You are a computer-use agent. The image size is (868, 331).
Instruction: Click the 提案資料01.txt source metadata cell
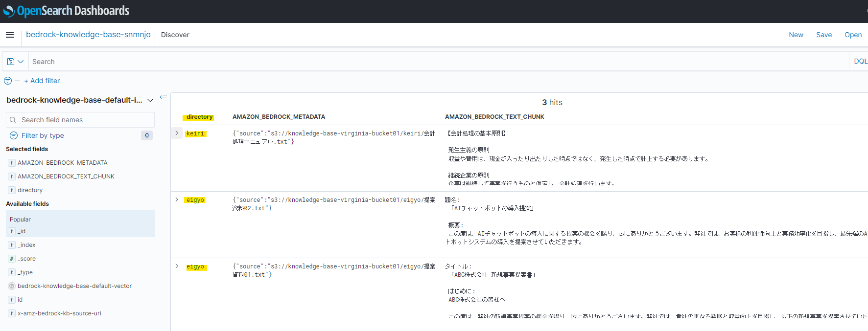(x=334, y=270)
